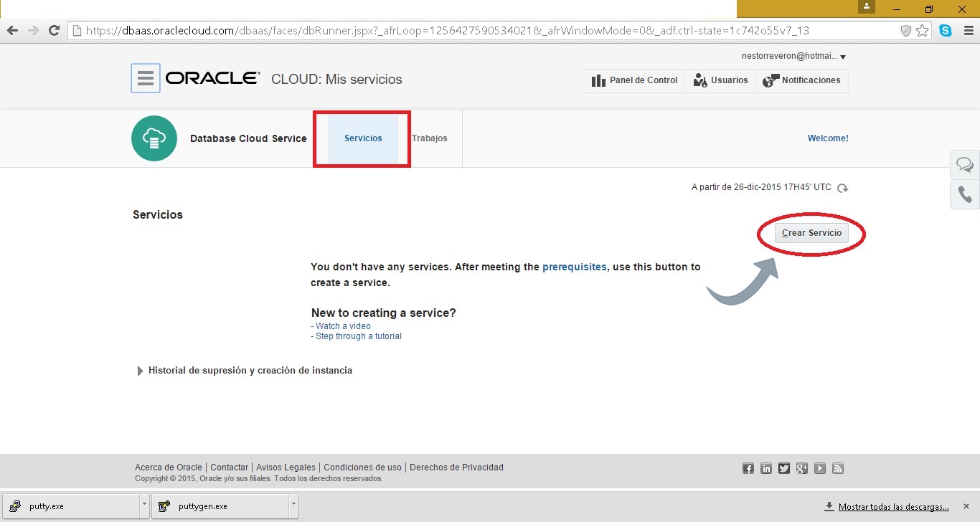Click the Database Cloud Service logo
The height and width of the screenshot is (522, 980).
pyautogui.click(x=154, y=138)
